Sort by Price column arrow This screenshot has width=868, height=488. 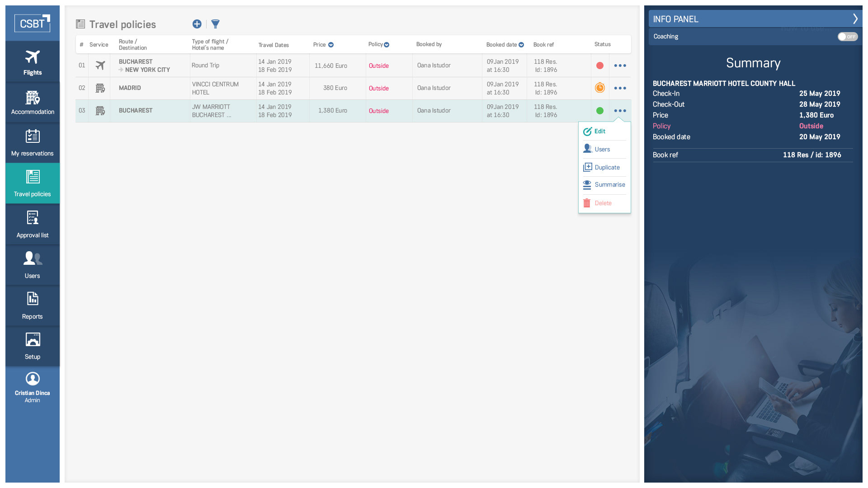pyautogui.click(x=331, y=45)
